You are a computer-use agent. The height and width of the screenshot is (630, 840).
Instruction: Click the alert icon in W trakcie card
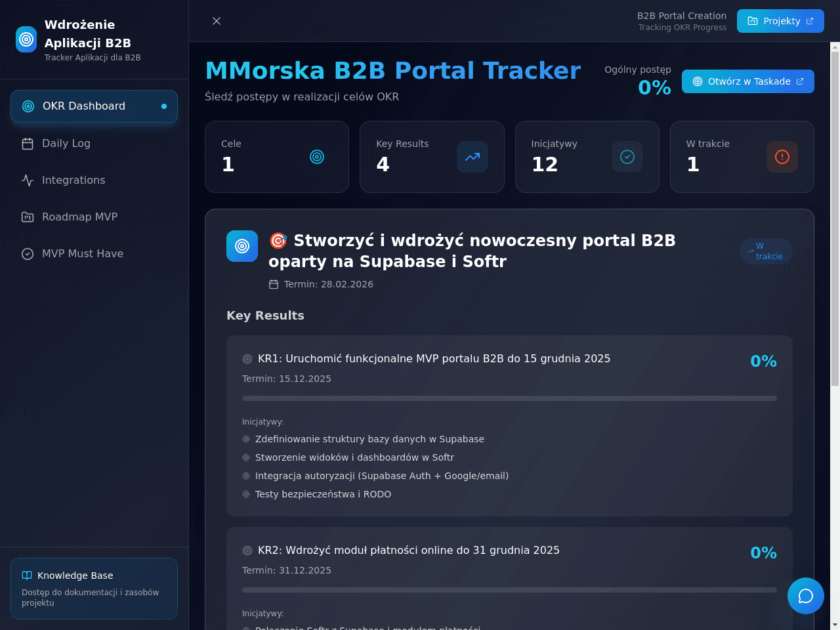(782, 157)
